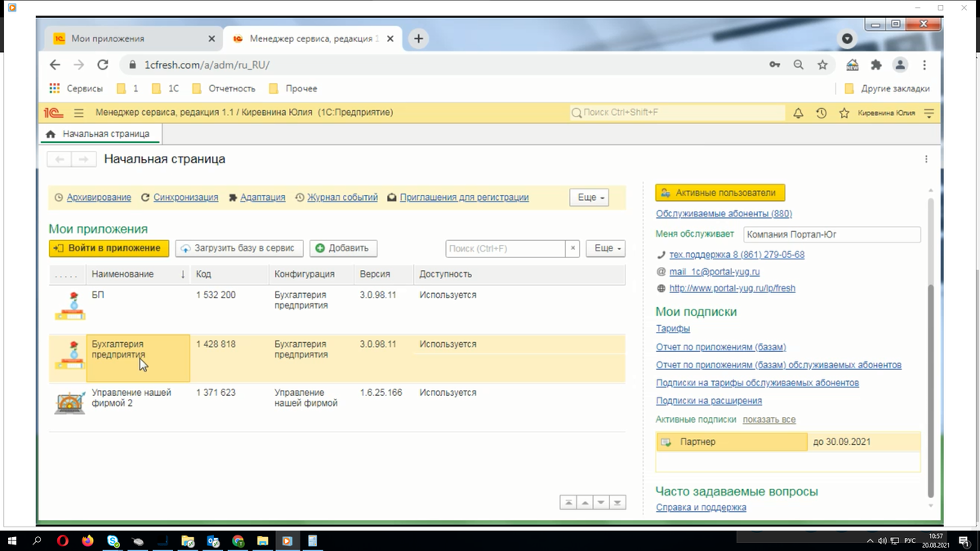Select the Партнер subscription row
This screenshot has height=551, width=980.
click(788, 442)
